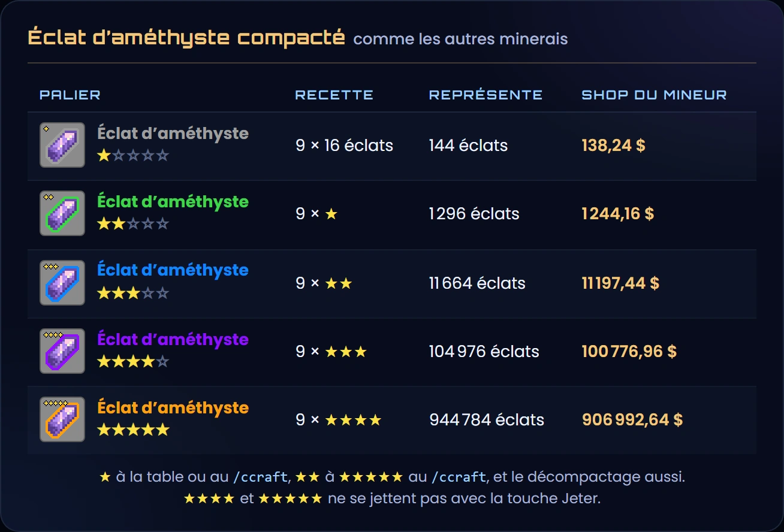Click the "PALIER" column header
The image size is (784, 532).
pos(70,95)
